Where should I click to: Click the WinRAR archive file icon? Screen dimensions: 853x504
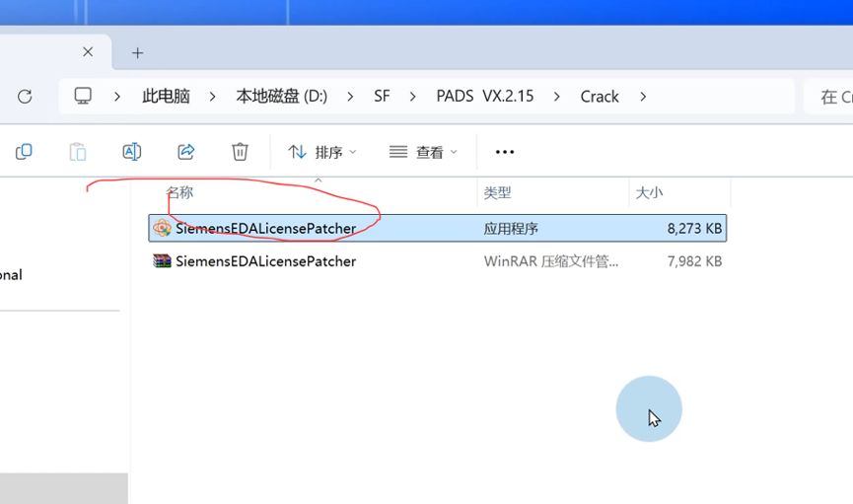click(x=162, y=261)
